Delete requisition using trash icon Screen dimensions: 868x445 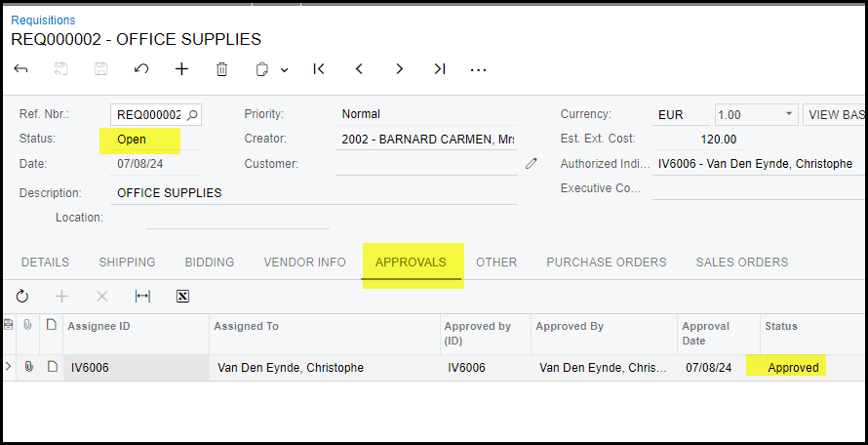click(x=221, y=69)
